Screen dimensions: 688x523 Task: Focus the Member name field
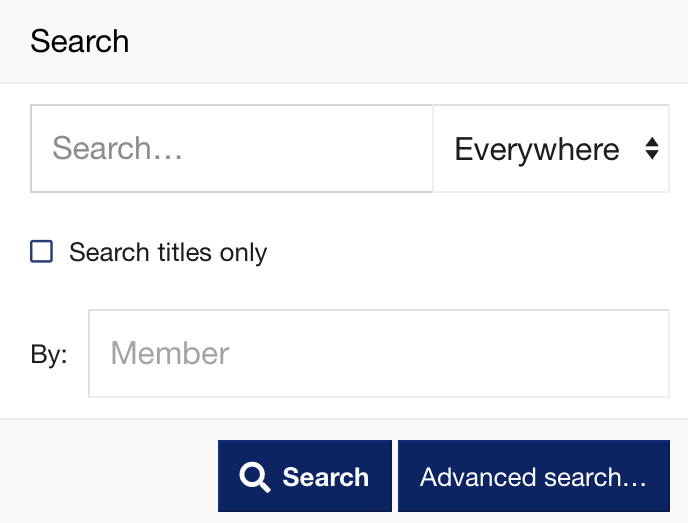click(x=378, y=353)
